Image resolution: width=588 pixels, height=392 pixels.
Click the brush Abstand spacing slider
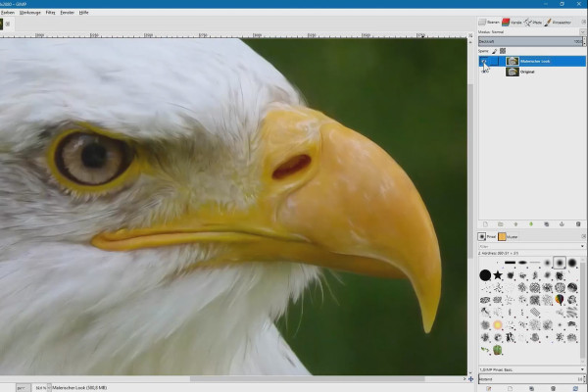tap(530, 379)
